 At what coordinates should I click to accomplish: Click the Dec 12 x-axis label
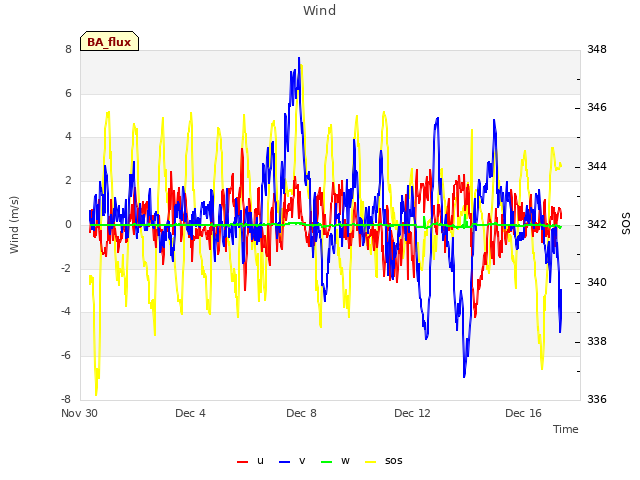tap(412, 413)
